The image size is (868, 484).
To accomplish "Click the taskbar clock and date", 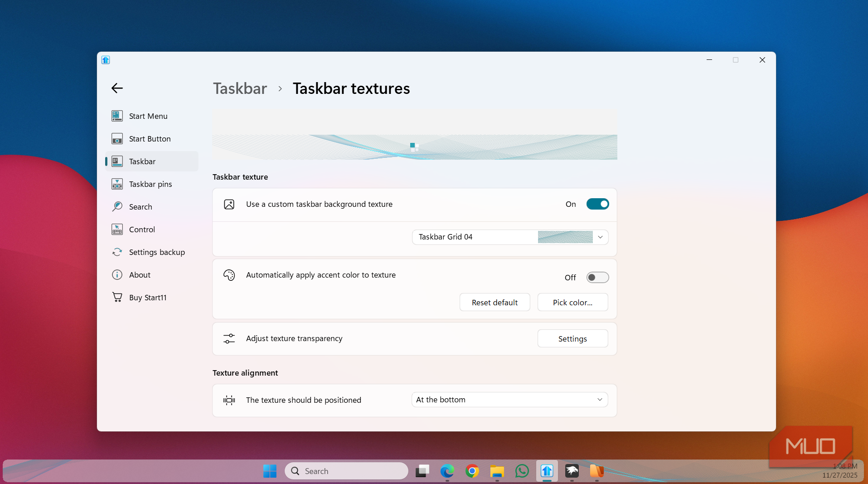I will click(840, 471).
